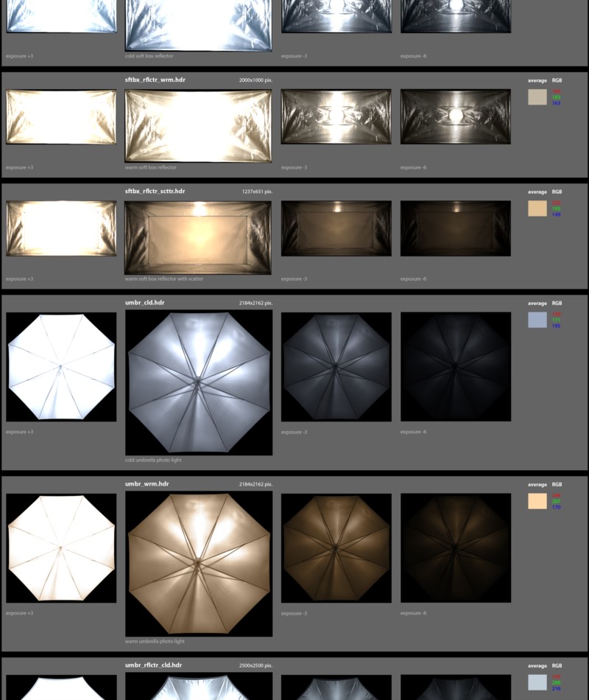Open the umbr_wrm exposure -6 thumbnail
589x700 pixels.
[x=456, y=547]
